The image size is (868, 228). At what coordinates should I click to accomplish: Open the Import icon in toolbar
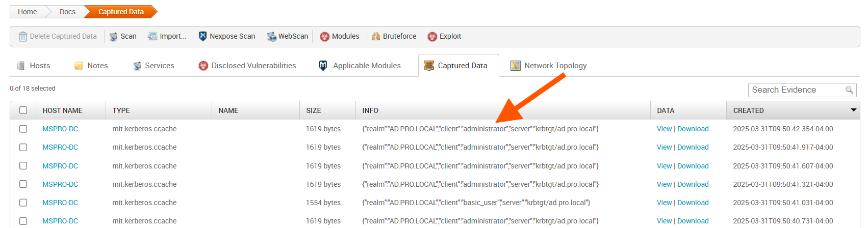pos(152,37)
